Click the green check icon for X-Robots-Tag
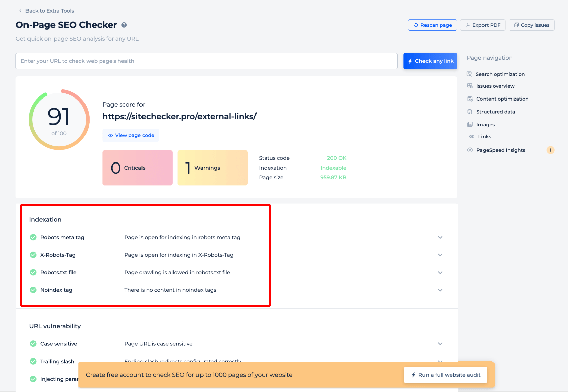The height and width of the screenshot is (392, 568). tap(33, 255)
